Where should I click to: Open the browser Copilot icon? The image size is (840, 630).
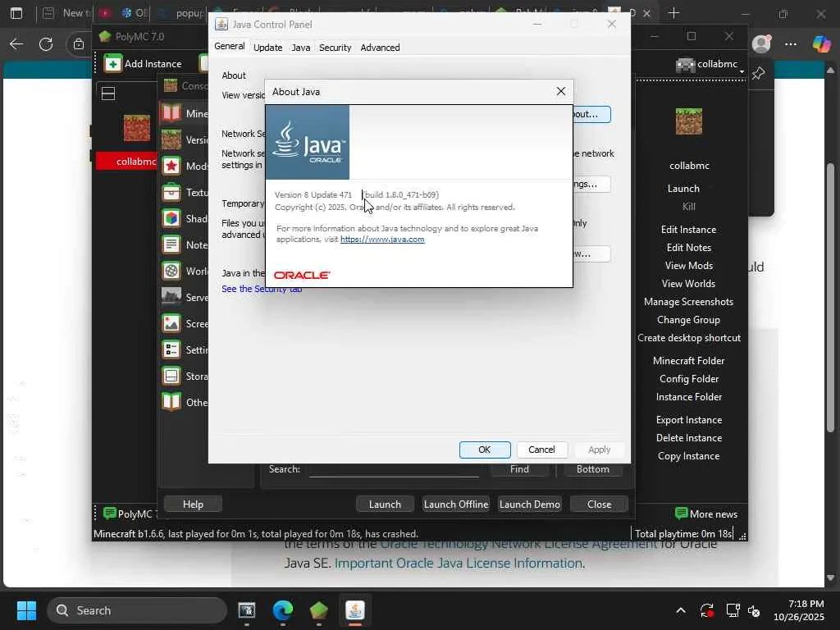(x=821, y=44)
